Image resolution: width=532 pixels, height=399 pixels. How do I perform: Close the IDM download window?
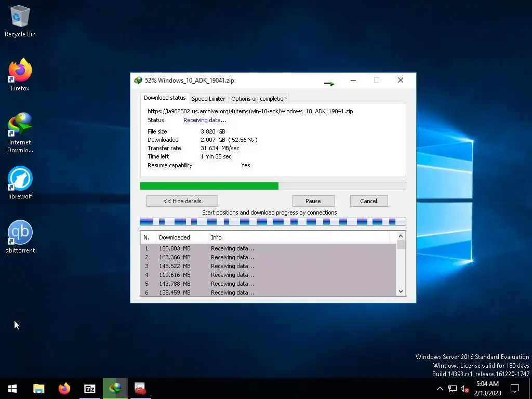coord(401,80)
